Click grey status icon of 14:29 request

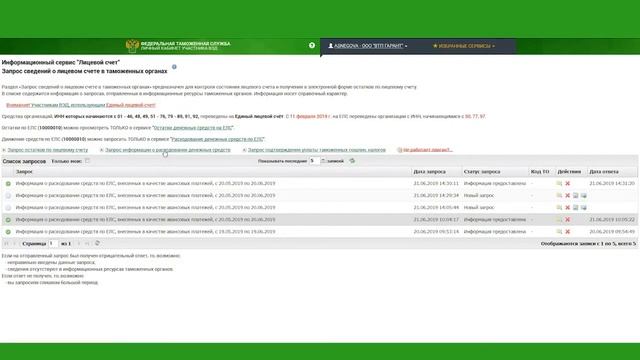click(x=8, y=196)
